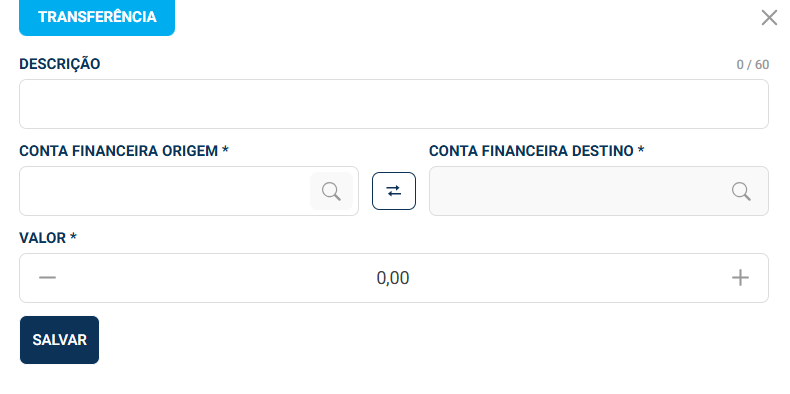790x394 pixels.
Task: Open search in Conta Financeira Destino
Action: [x=741, y=191]
